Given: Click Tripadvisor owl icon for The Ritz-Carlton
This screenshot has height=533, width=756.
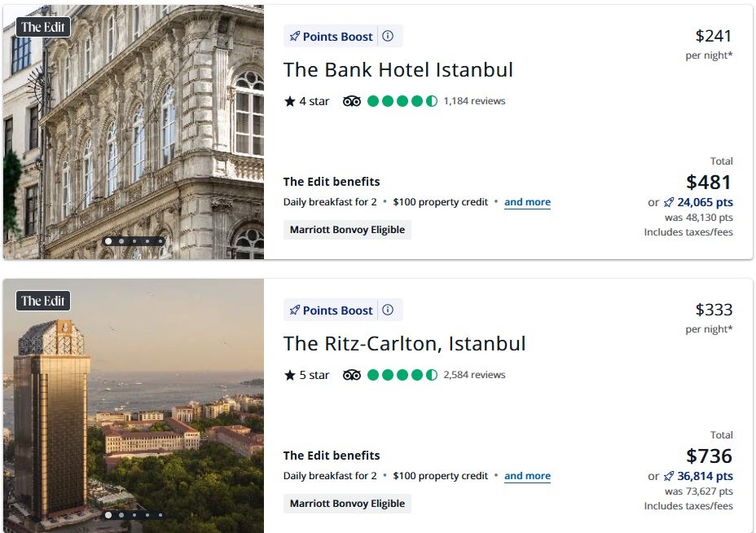Looking at the screenshot, I should (352, 375).
